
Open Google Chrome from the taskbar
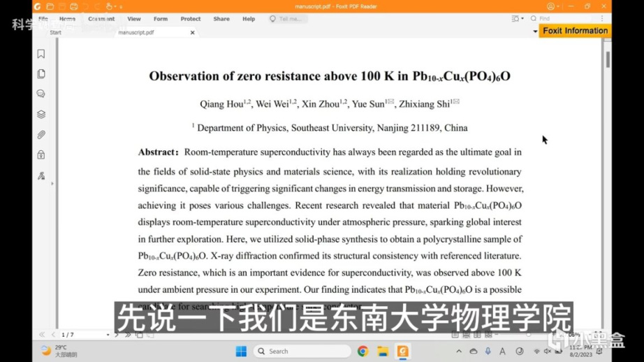click(363, 351)
